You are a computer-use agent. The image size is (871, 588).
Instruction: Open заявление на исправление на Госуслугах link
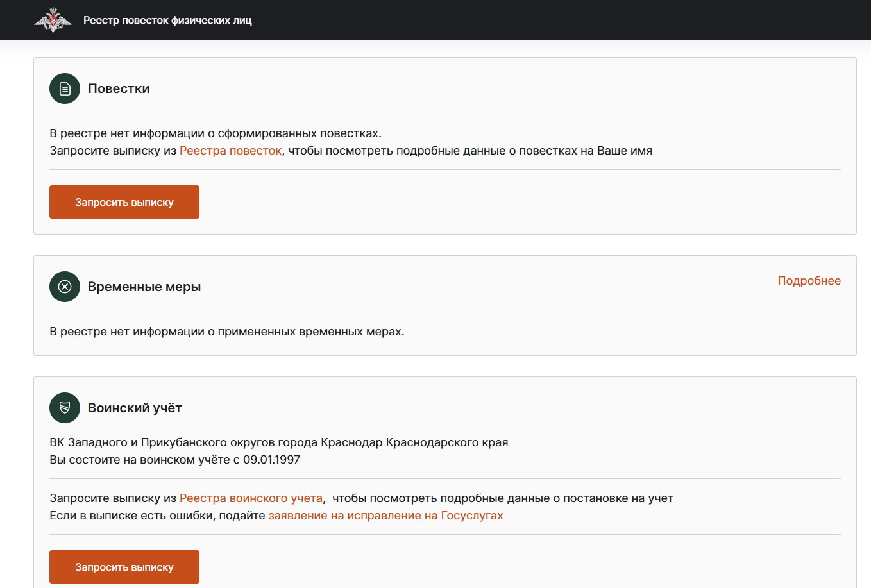tap(385, 516)
